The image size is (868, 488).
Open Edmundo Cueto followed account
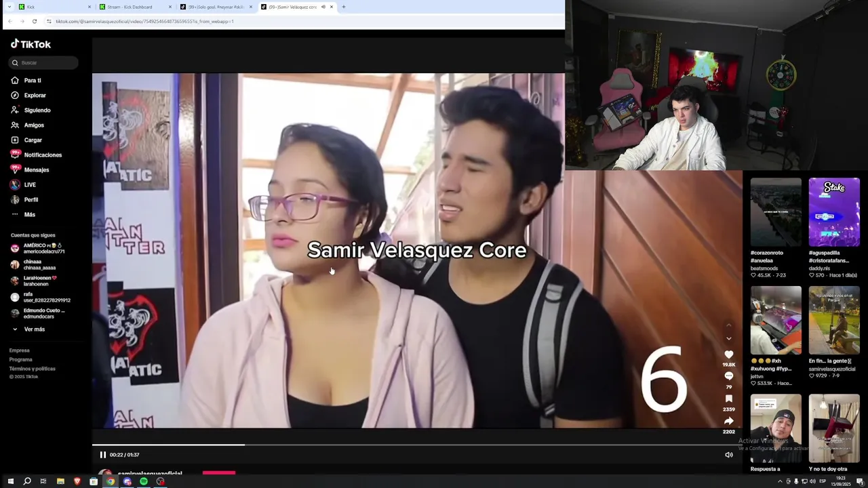click(x=38, y=313)
